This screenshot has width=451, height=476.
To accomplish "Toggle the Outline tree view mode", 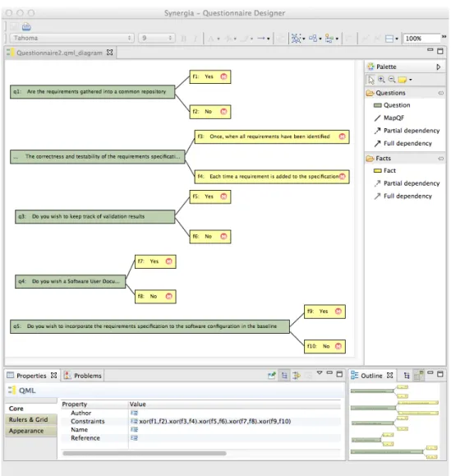I will (x=407, y=376).
